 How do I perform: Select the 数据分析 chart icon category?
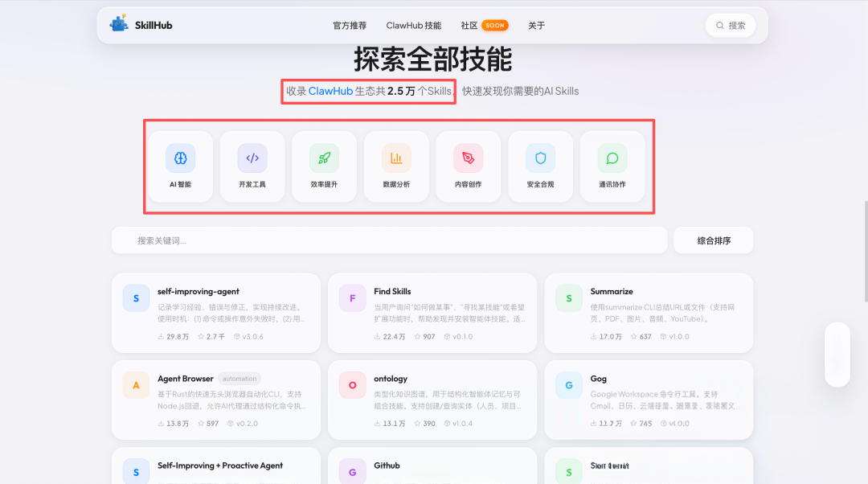click(396, 158)
